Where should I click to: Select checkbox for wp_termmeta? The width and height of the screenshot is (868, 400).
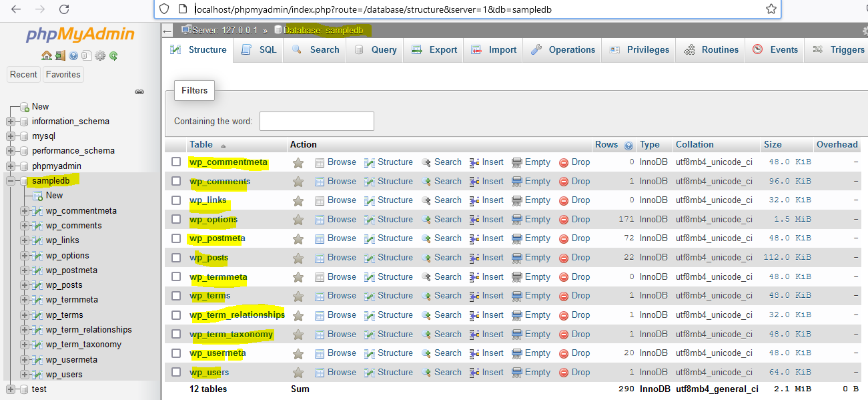[176, 276]
